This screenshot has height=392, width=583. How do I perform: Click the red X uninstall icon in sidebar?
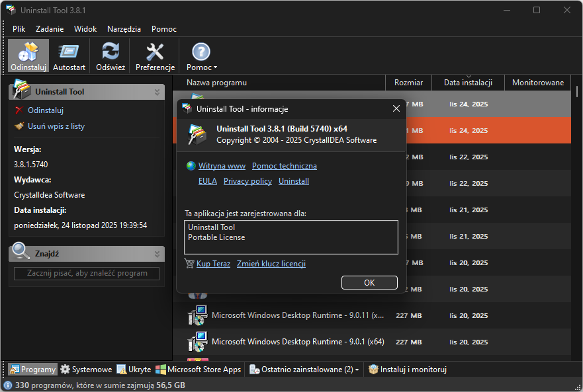click(19, 110)
